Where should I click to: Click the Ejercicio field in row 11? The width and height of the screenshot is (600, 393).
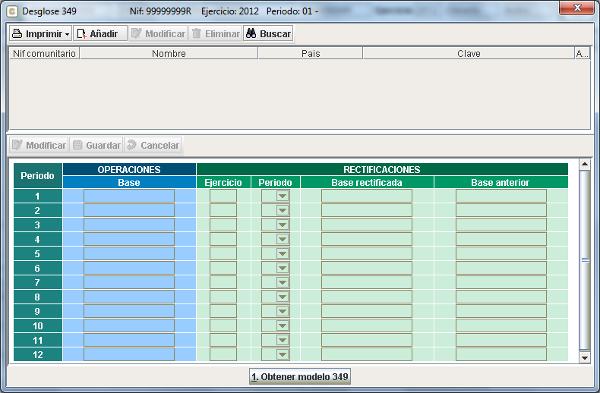[x=223, y=340]
